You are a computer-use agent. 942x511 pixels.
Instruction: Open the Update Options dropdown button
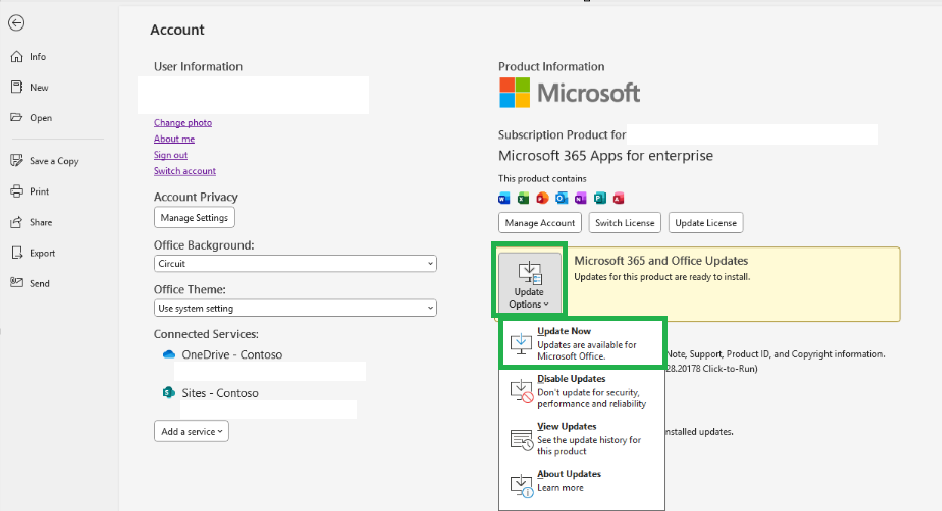529,283
